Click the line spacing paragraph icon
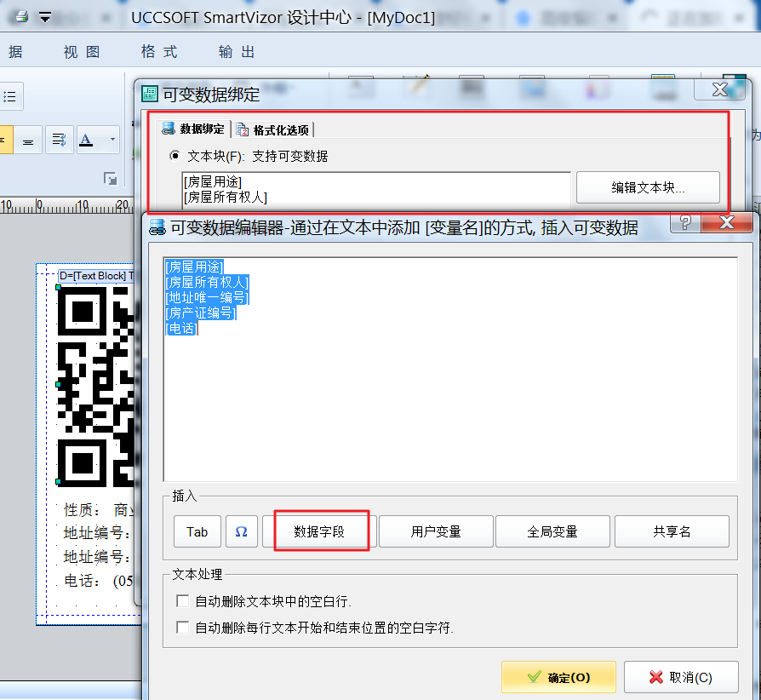This screenshot has width=761, height=700. [x=60, y=141]
